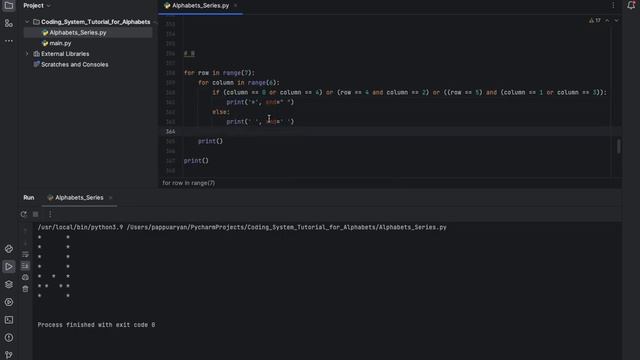The height and width of the screenshot is (360, 640).
Task: Click the '# H' comment line
Action: click(x=189, y=53)
